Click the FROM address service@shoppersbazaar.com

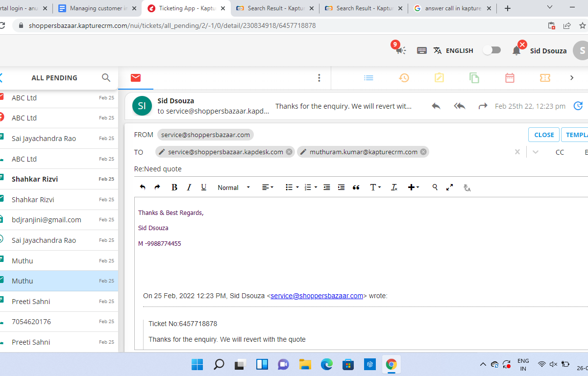[205, 135]
